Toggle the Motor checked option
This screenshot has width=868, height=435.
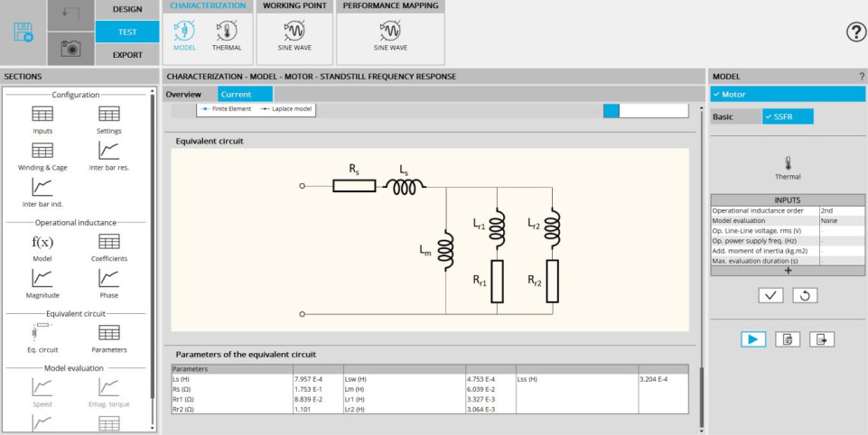[787, 94]
